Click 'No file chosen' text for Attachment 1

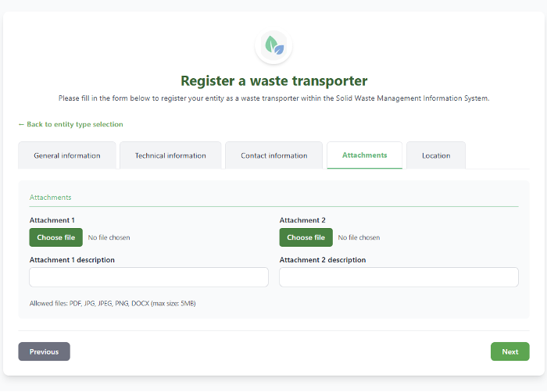(109, 237)
